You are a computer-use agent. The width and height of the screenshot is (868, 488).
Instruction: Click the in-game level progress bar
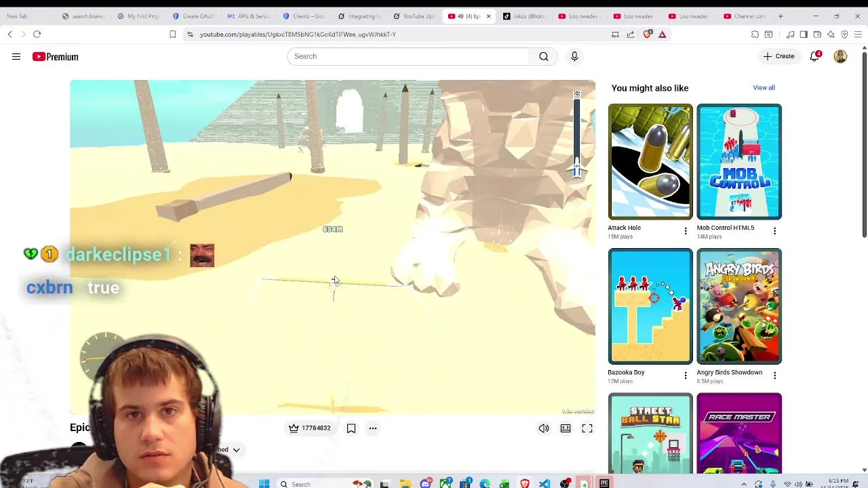point(577,134)
